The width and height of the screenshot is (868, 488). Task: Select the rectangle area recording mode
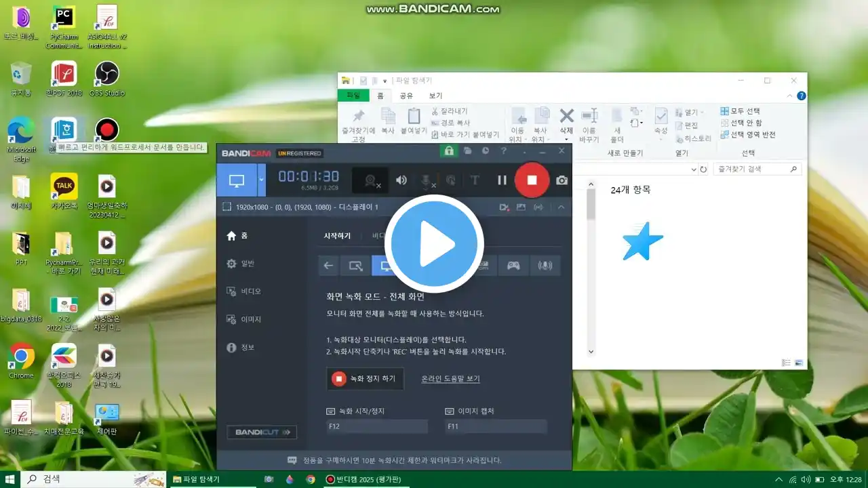[355, 266]
